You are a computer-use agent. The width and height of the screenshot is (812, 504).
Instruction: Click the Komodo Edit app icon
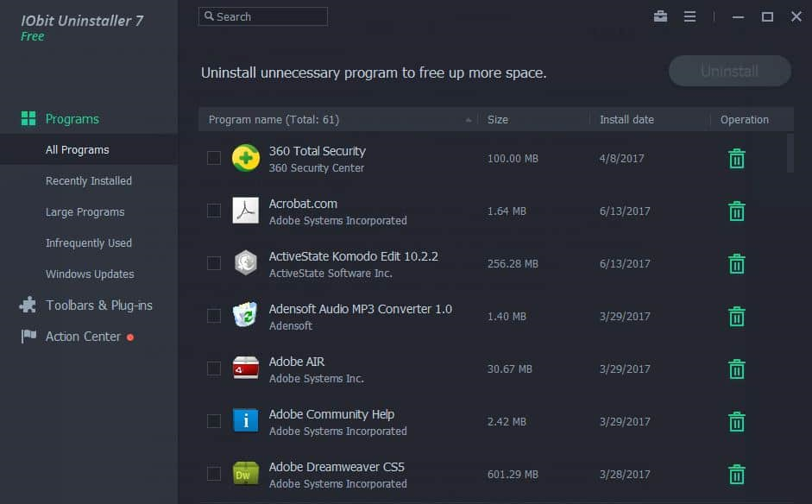245,262
